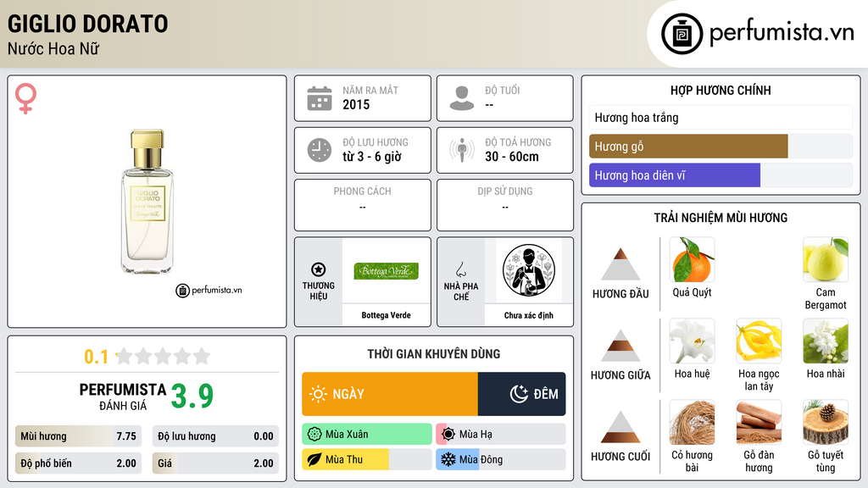Click the Mùa Đông season bar
Viewport: 868px width, 488px height.
click(501, 459)
